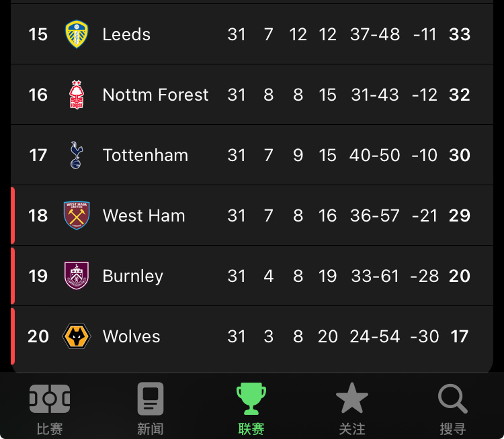The height and width of the screenshot is (439, 504).
Task: Tap Leeds points total 33
Action: pyautogui.click(x=460, y=34)
